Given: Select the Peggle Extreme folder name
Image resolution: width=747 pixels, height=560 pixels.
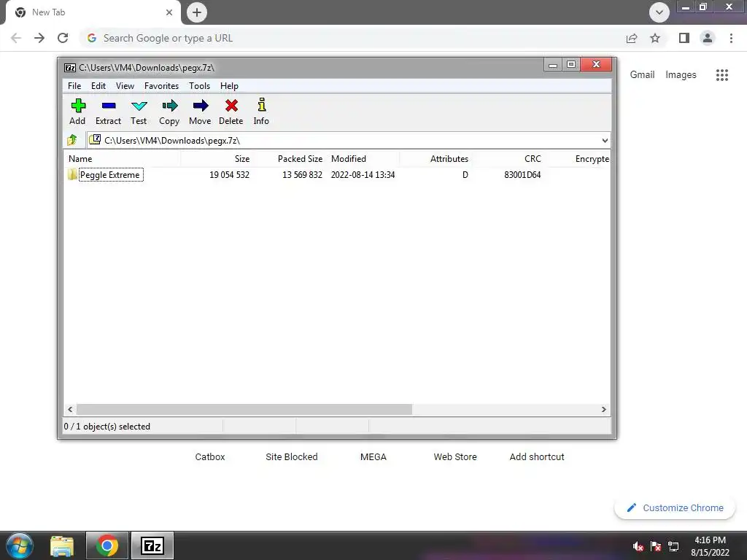Looking at the screenshot, I should [x=110, y=175].
